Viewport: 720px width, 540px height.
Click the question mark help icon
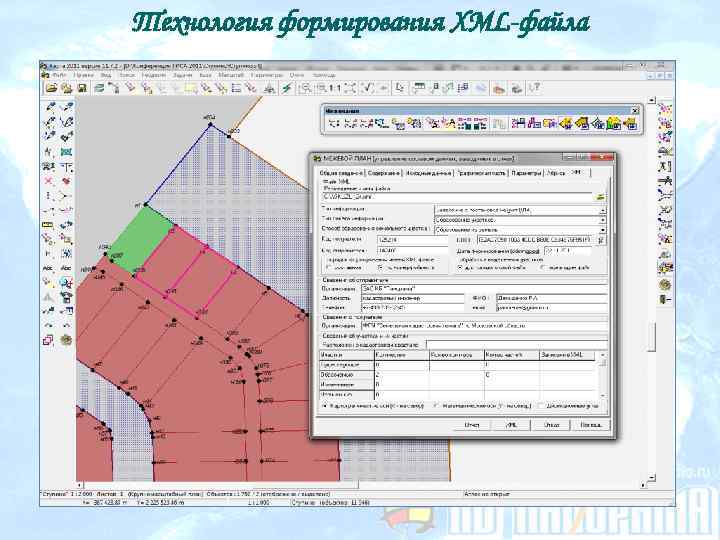[534, 88]
